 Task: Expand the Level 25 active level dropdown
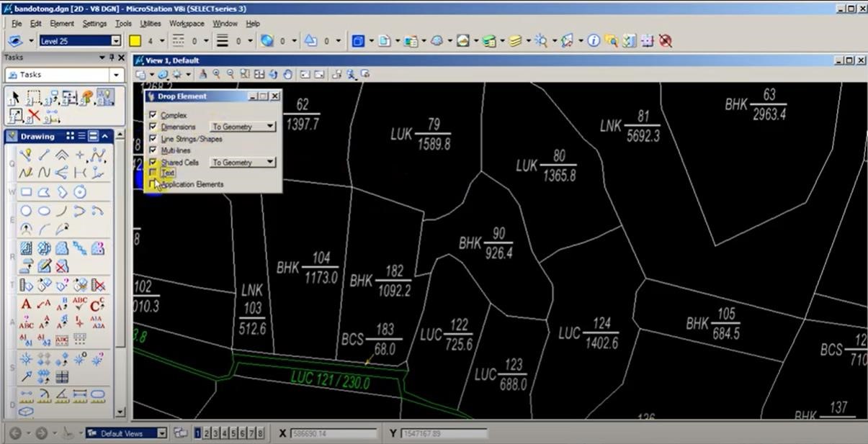pos(115,41)
